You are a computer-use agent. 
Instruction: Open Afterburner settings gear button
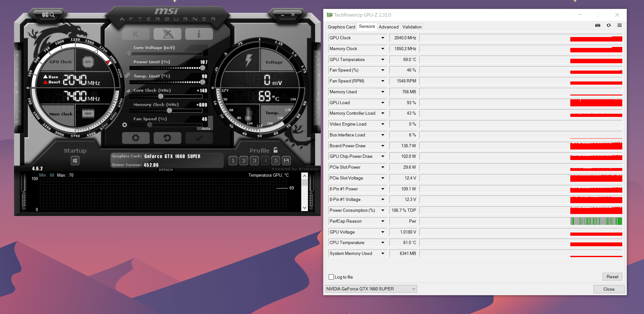[x=136, y=138]
